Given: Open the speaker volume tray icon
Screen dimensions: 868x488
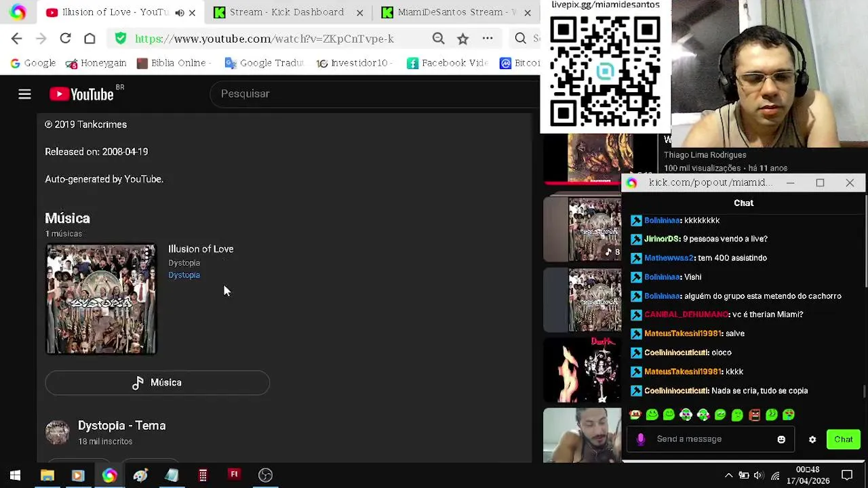Looking at the screenshot, I should (x=759, y=475).
